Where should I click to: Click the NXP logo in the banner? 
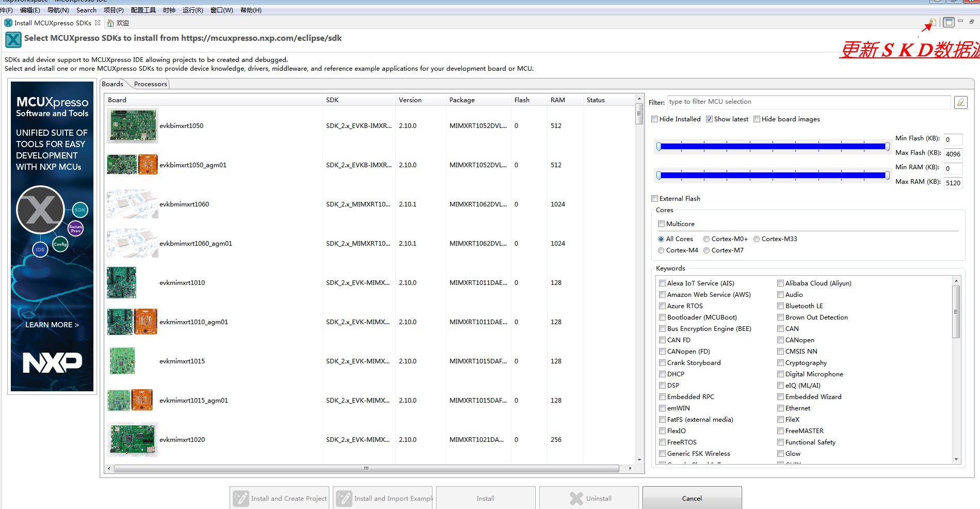(52, 362)
